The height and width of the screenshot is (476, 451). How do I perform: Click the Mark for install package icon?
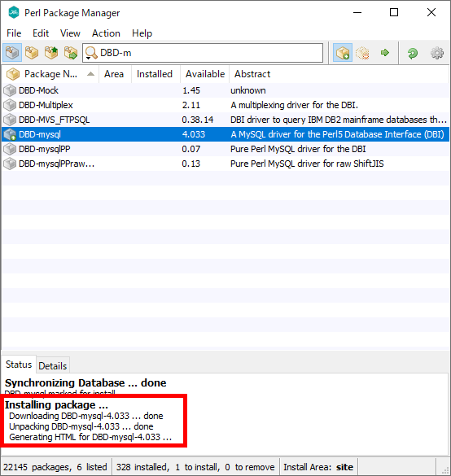[x=343, y=53]
